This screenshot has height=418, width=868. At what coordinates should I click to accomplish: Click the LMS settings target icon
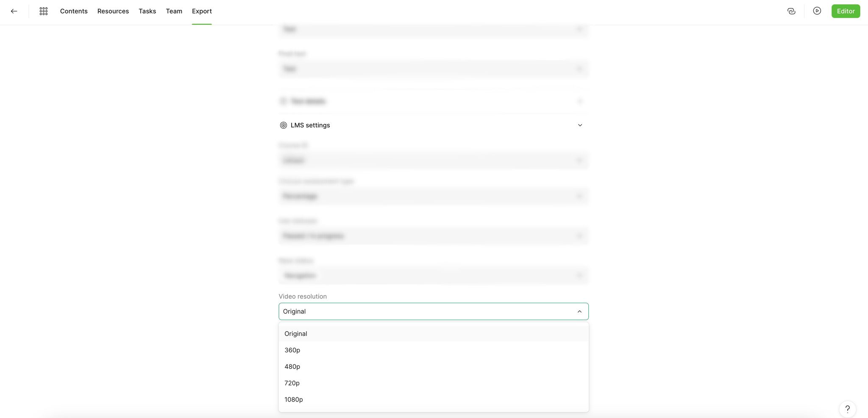pyautogui.click(x=284, y=125)
